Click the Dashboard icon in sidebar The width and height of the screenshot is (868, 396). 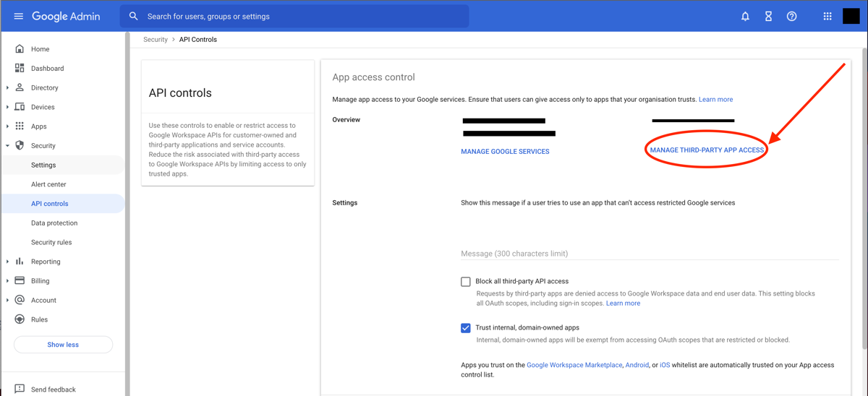[20, 68]
